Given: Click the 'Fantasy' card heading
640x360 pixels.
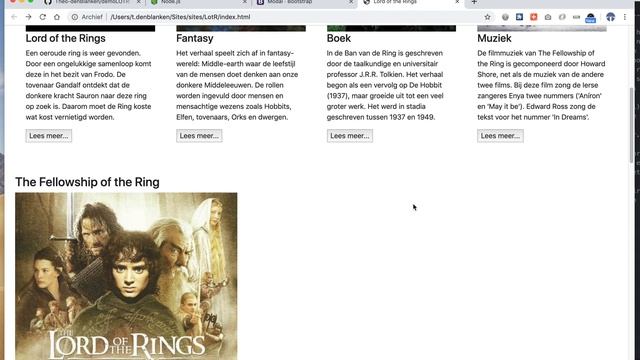Looking at the screenshot, I should pyautogui.click(x=195, y=38).
